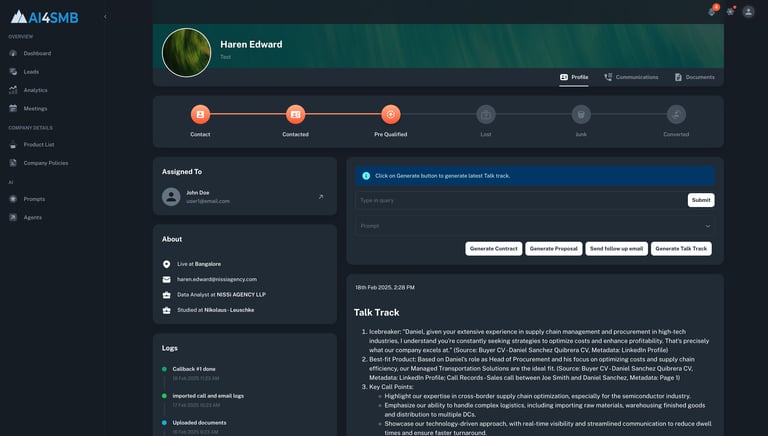Open the Prompt dropdown

[x=534, y=226]
